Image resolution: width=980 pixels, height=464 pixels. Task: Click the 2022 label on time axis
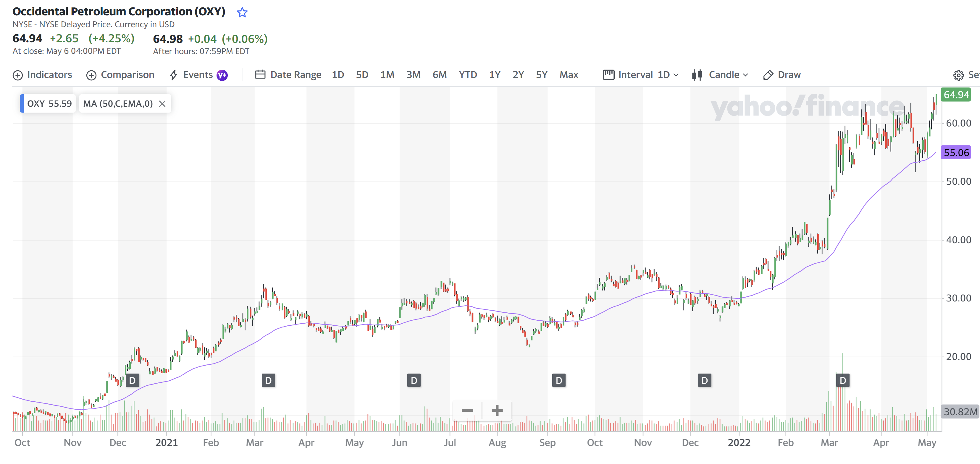pyautogui.click(x=739, y=443)
